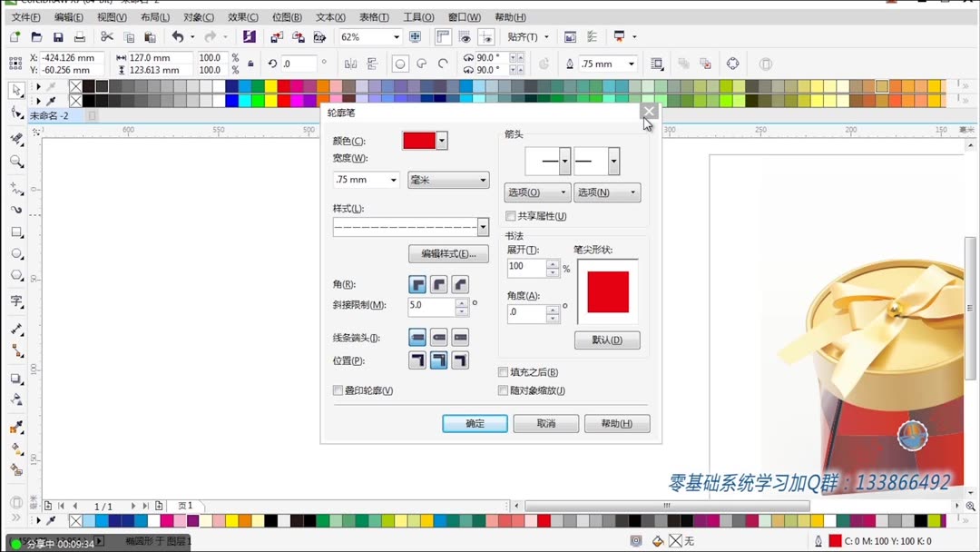
Task: Click the 确定 button to confirm
Action: (x=475, y=423)
